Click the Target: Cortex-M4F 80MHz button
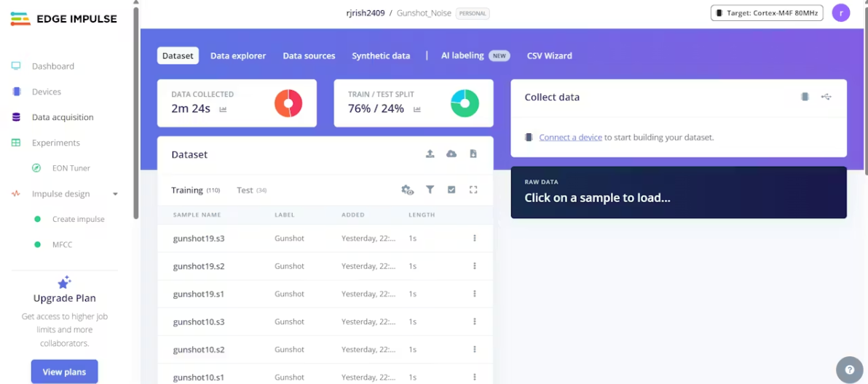The width and height of the screenshot is (868, 384). pyautogui.click(x=767, y=12)
